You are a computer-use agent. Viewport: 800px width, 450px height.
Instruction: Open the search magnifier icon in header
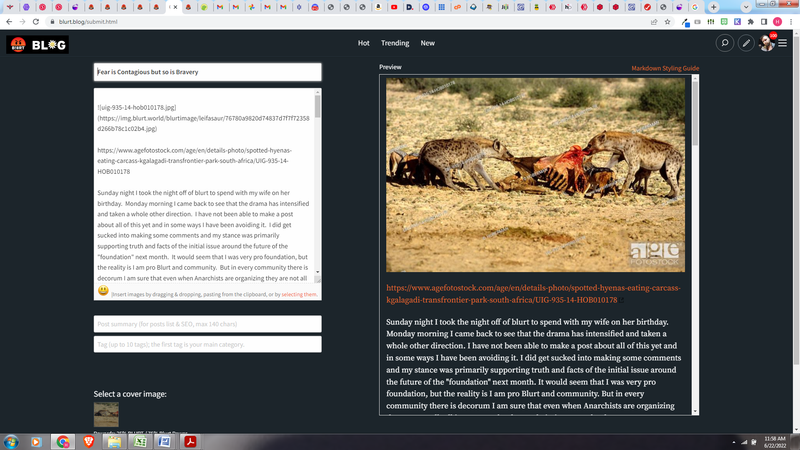click(x=724, y=43)
